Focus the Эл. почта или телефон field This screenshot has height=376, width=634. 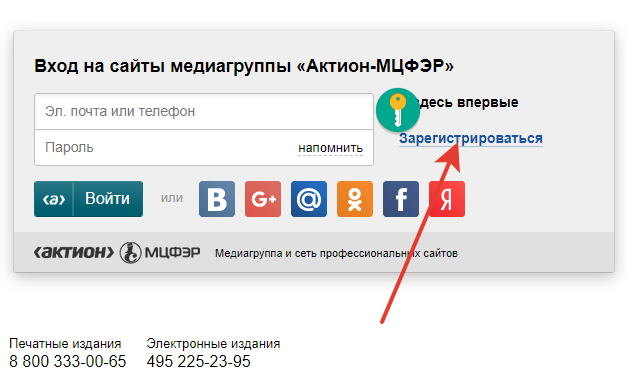coord(204,112)
